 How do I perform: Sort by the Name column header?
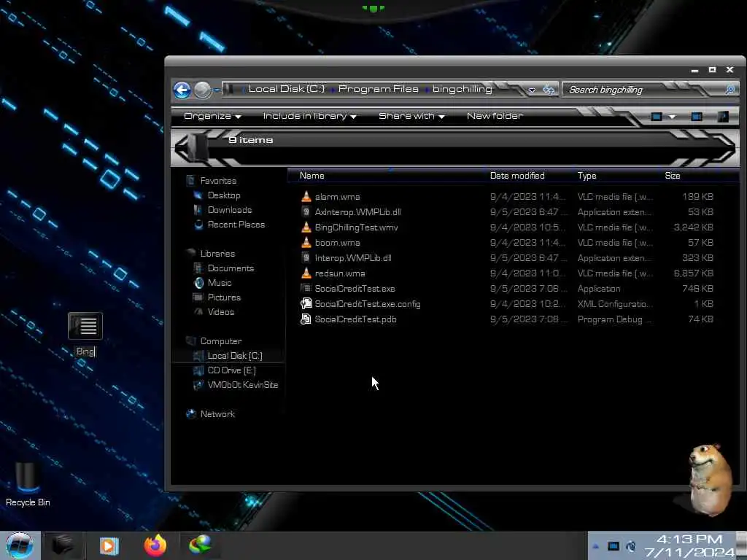tap(312, 176)
